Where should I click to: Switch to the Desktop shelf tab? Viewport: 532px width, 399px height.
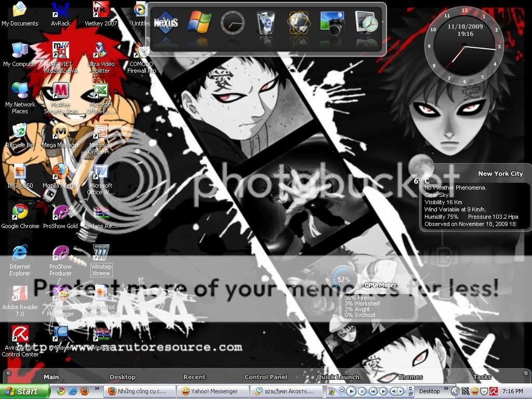pyautogui.click(x=123, y=377)
